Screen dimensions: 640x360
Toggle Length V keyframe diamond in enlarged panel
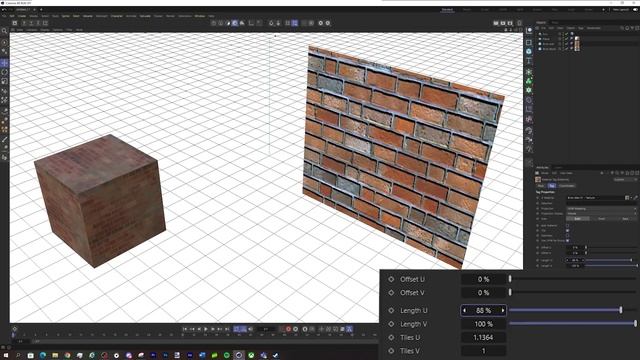point(391,324)
